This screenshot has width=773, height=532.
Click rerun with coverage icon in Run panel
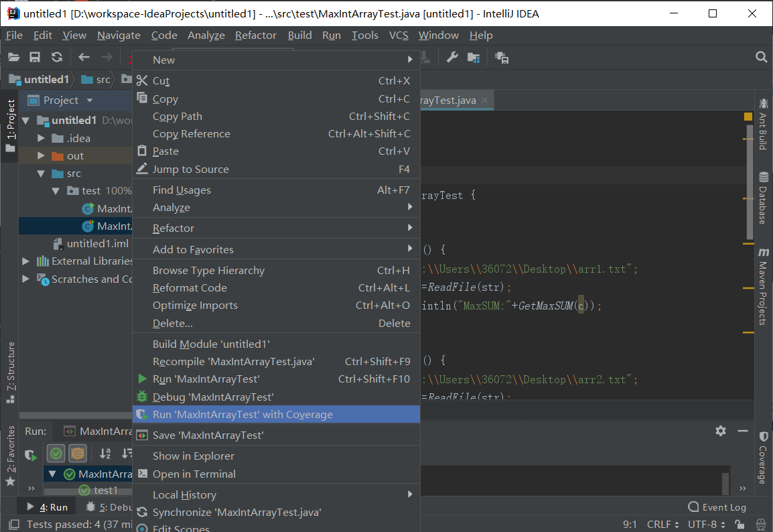point(31,454)
